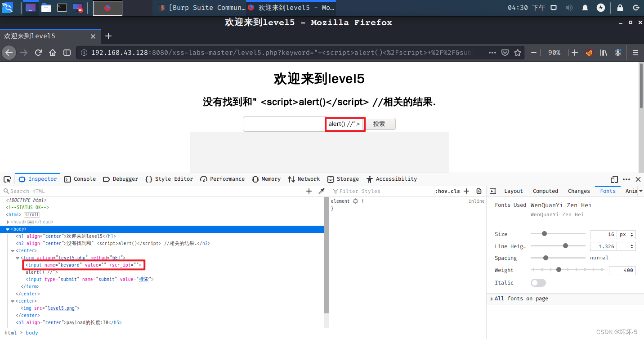Expand the head node in the markup tree
This screenshot has width=644, height=339.
(8, 222)
